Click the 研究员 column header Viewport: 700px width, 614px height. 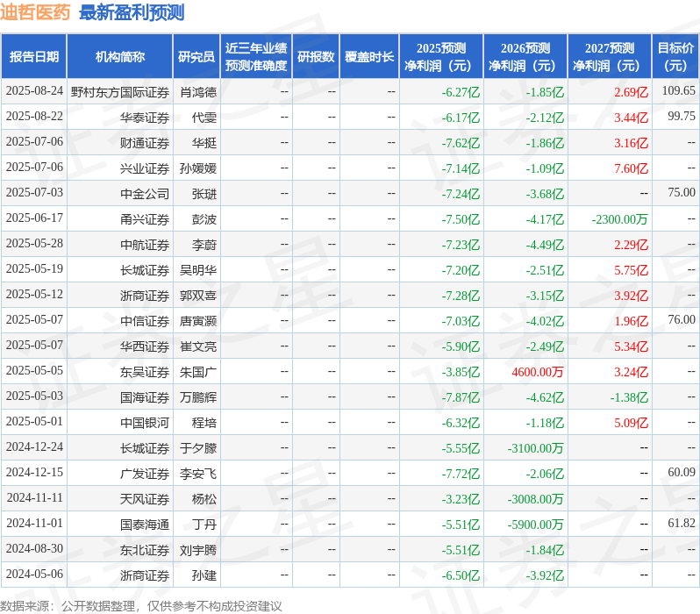point(196,57)
